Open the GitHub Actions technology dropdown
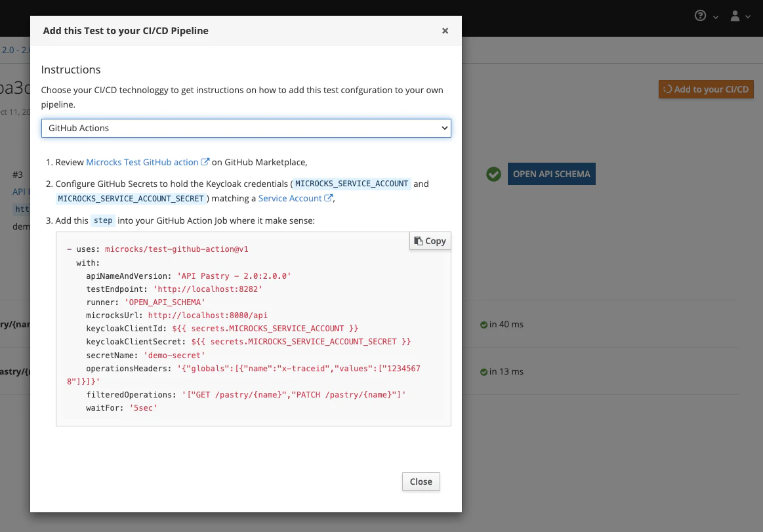This screenshot has height=532, width=763. (246, 129)
